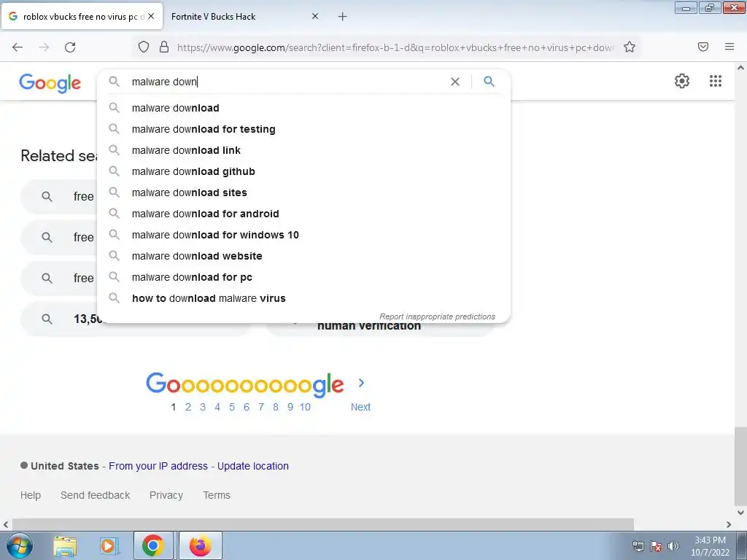Reload the current page
Image resolution: width=747 pixels, height=560 pixels.
[x=70, y=47]
